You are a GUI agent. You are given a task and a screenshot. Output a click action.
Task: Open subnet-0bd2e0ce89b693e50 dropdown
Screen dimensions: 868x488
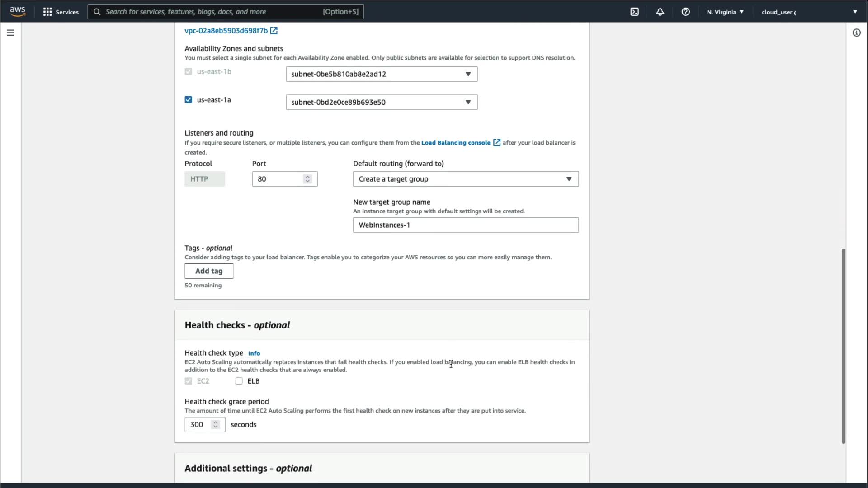382,102
